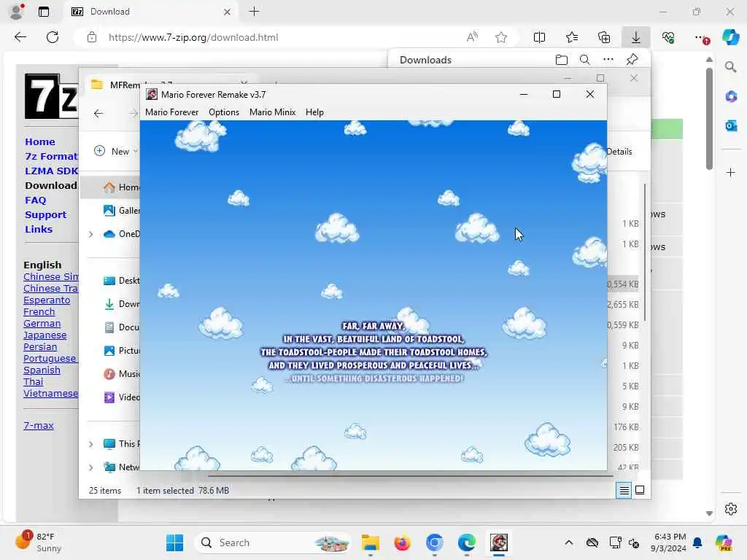Open the Windows Start menu

point(174,542)
